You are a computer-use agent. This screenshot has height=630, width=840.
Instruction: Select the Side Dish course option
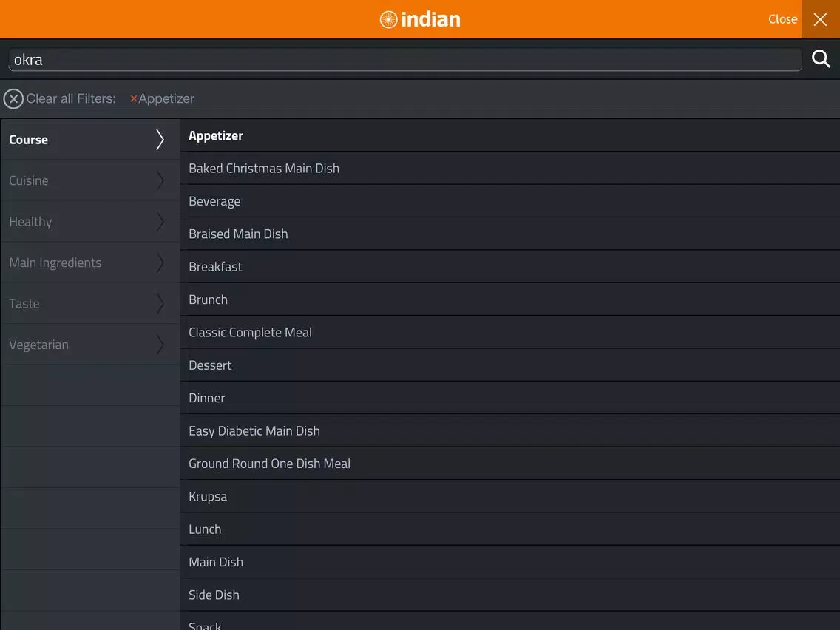tap(214, 595)
